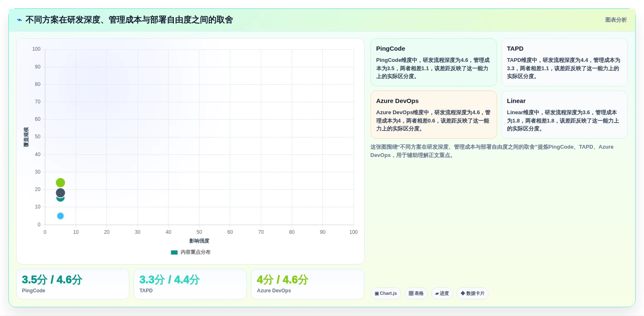644x316 pixels.
Task: Click the 进度 tag
Action: coord(442,294)
